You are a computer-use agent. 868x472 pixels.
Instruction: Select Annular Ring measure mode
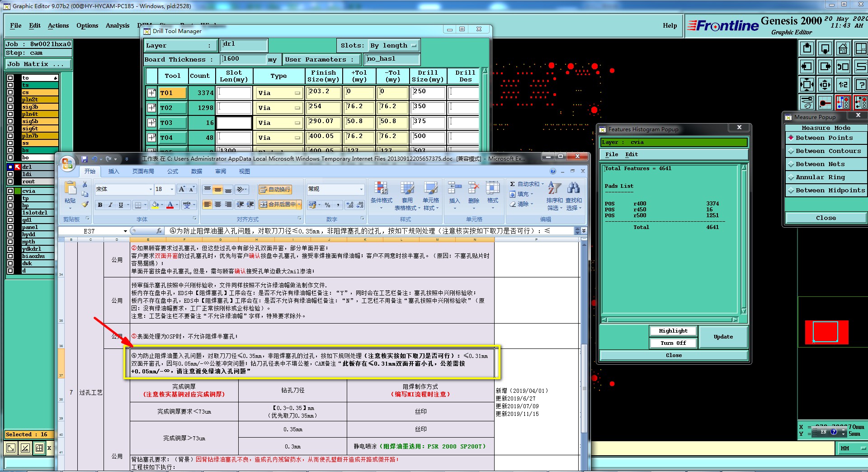click(826, 177)
